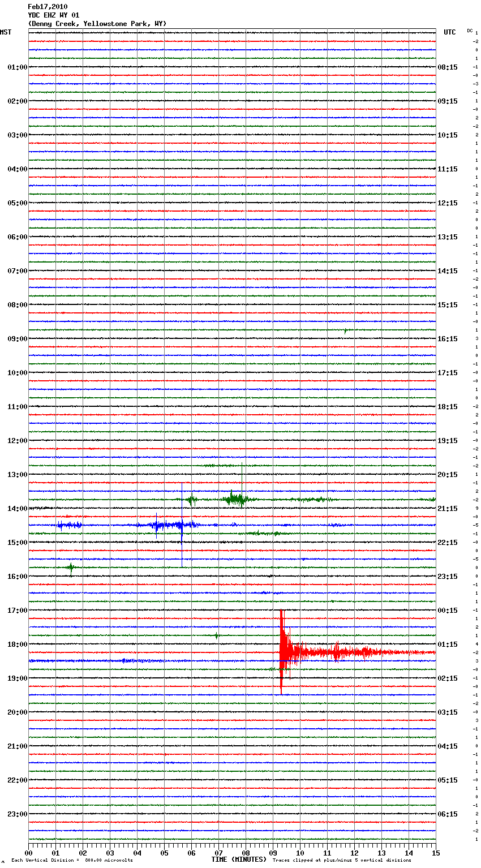Click the 02:15 UTC time label
The width and height of the screenshot is (481, 868).
(448, 678)
